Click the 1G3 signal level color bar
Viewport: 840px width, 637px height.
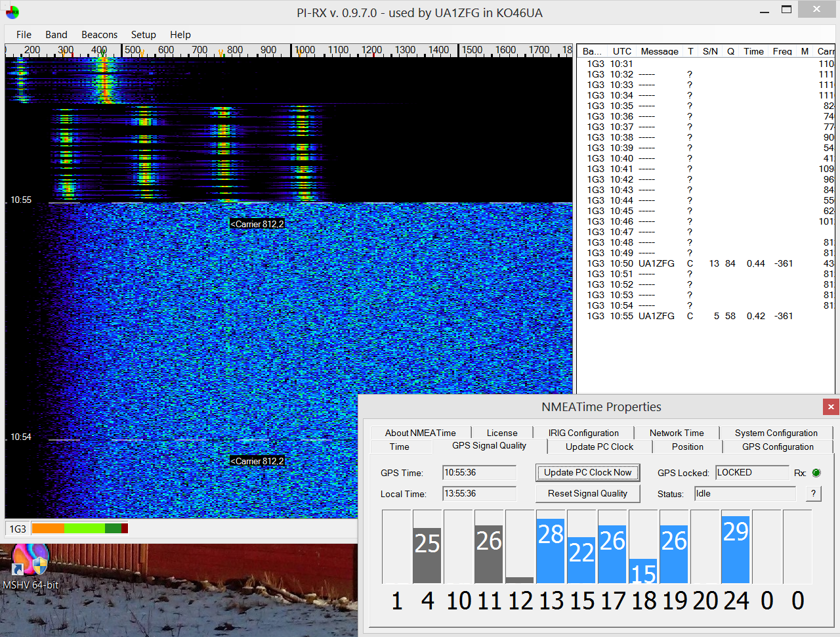pyautogui.click(x=79, y=529)
